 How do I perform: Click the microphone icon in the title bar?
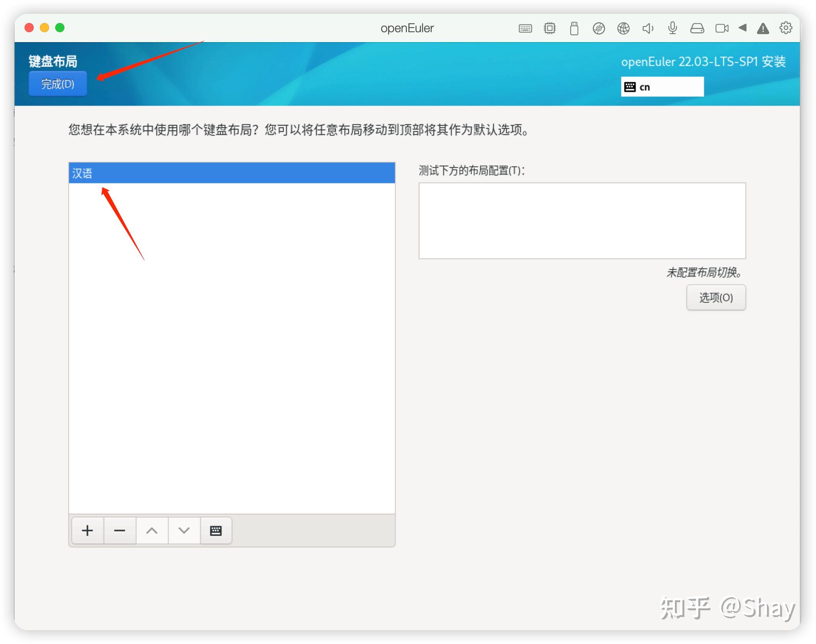pos(672,28)
